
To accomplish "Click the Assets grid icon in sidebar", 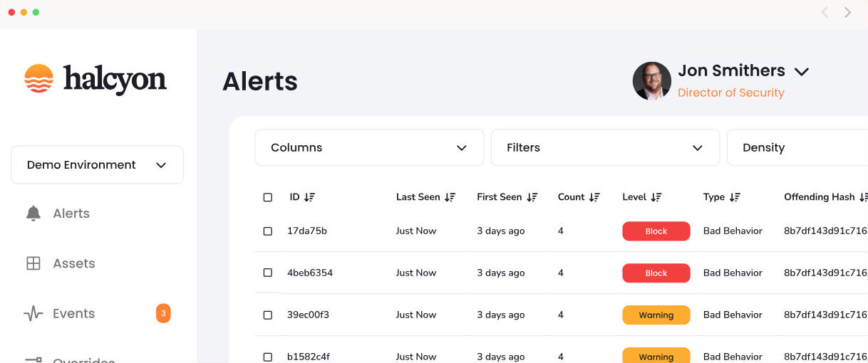I will click(33, 263).
